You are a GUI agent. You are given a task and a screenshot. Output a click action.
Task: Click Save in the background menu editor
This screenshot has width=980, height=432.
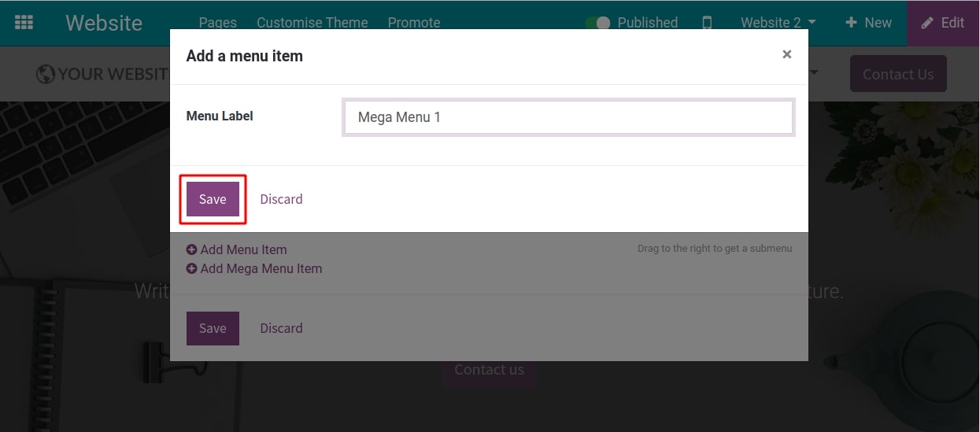coord(213,328)
